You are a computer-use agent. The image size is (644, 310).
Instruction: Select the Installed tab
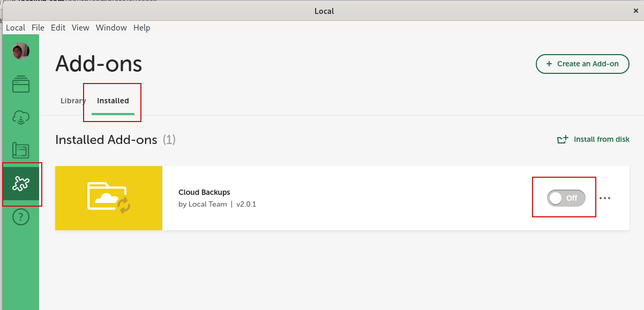tap(113, 101)
